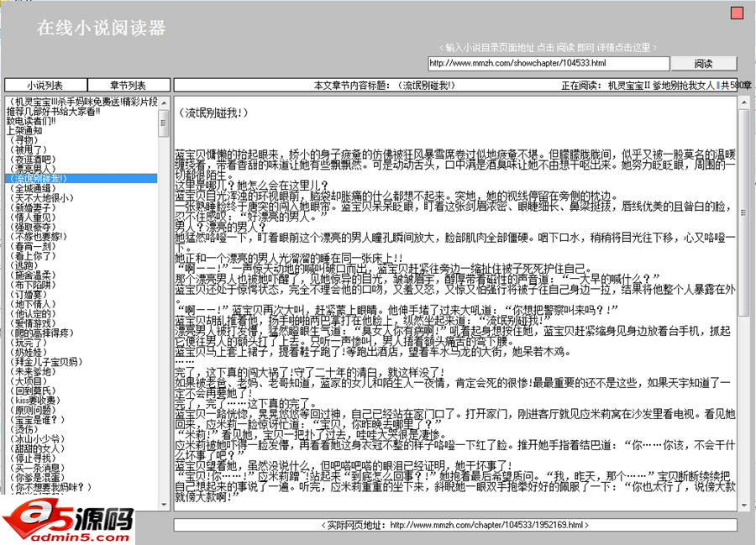Image resolution: width=756 pixels, height=545 pixels.
Task: Select the selected chapter （流氓别碰我!）
Action: [x=81, y=178]
